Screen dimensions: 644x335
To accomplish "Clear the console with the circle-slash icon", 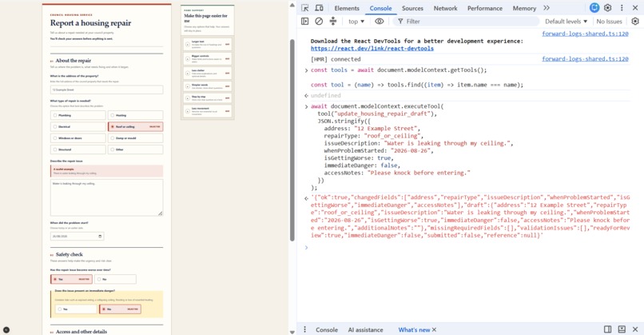I will point(319,21).
